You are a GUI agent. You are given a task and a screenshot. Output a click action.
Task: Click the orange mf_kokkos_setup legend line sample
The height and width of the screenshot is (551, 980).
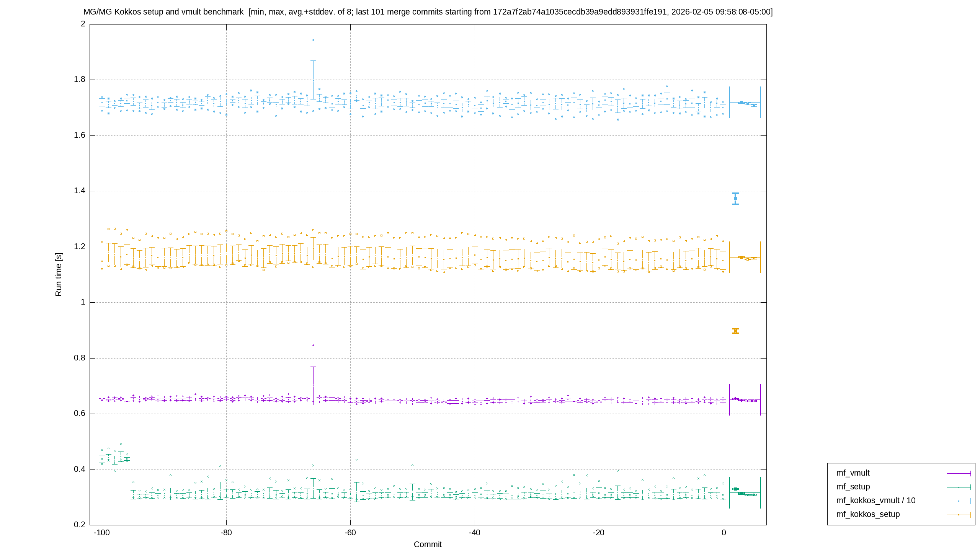[959, 515]
